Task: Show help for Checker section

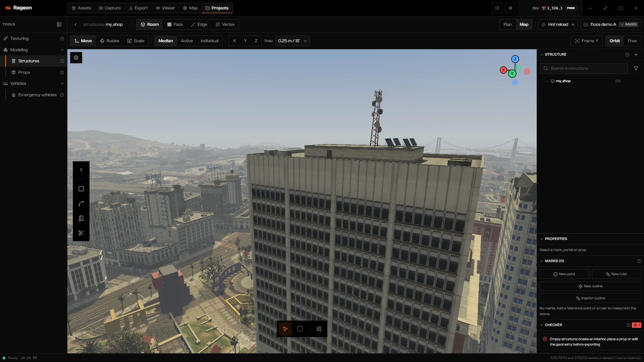Action: click(x=629, y=325)
